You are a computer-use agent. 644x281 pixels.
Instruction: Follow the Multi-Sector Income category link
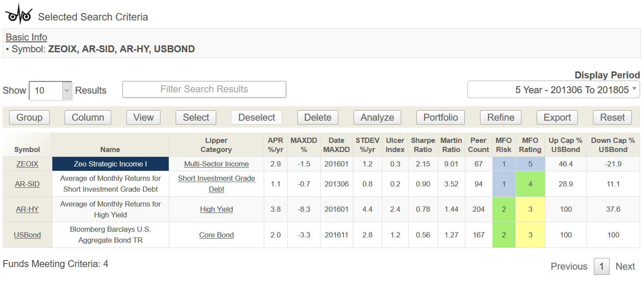tap(216, 164)
